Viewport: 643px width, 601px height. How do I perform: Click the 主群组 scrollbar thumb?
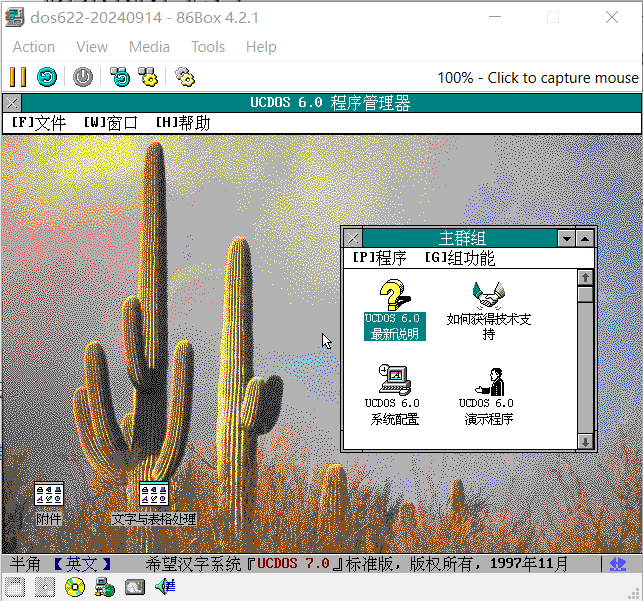pos(585,294)
